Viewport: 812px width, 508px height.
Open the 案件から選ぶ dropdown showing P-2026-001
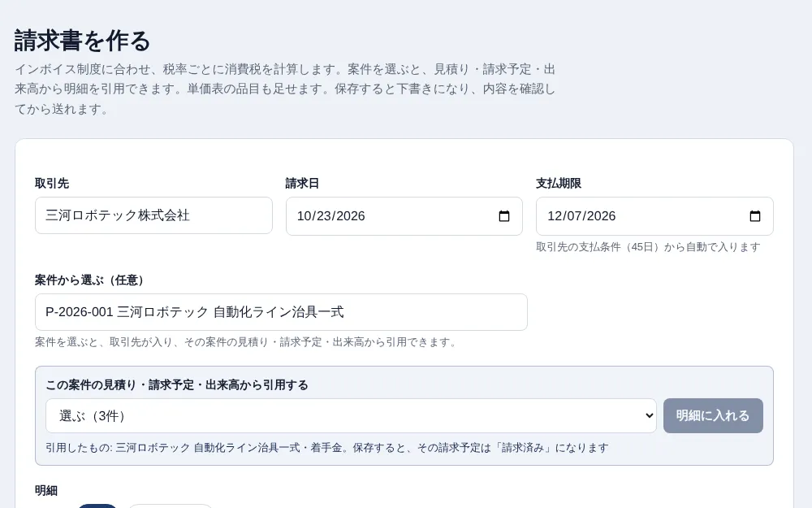281,312
